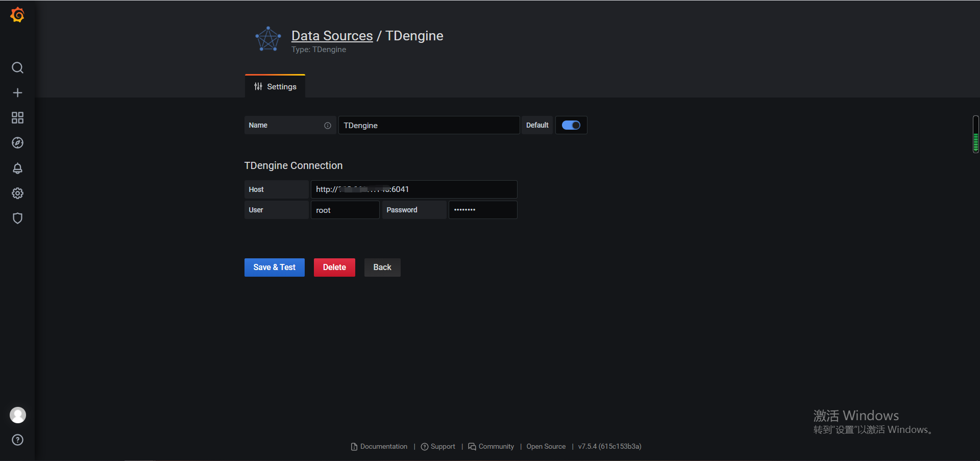Screen dimensions: 980x461
Task: Click the user avatar icon
Action: [18, 415]
